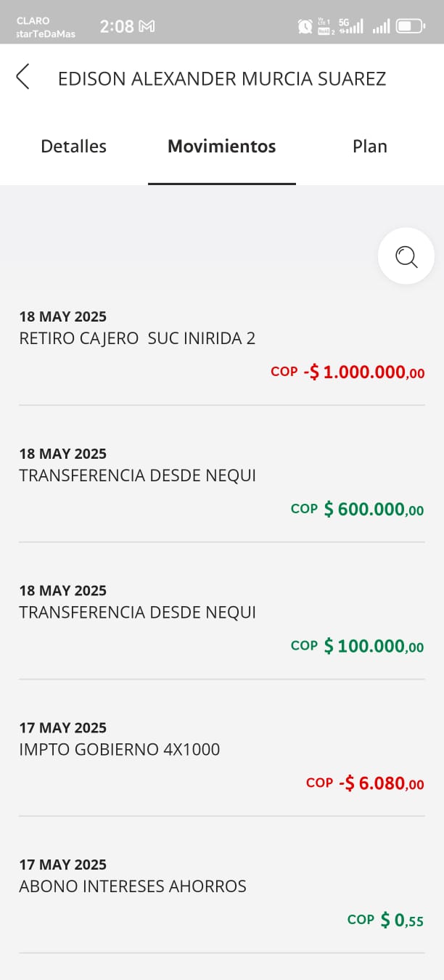Open the RETIRO CAJERO SUC INIRIDA 2 movement
Screen dimensions: 444x980
(x=137, y=338)
